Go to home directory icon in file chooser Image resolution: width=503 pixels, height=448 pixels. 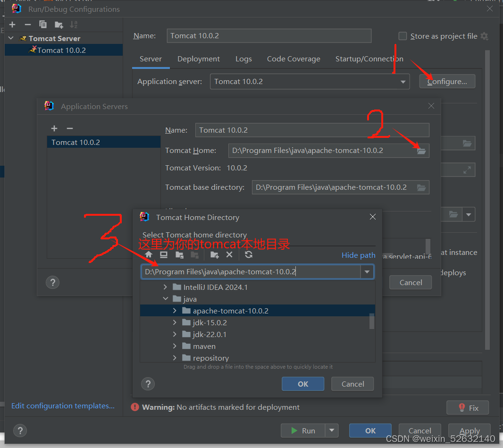click(x=149, y=255)
